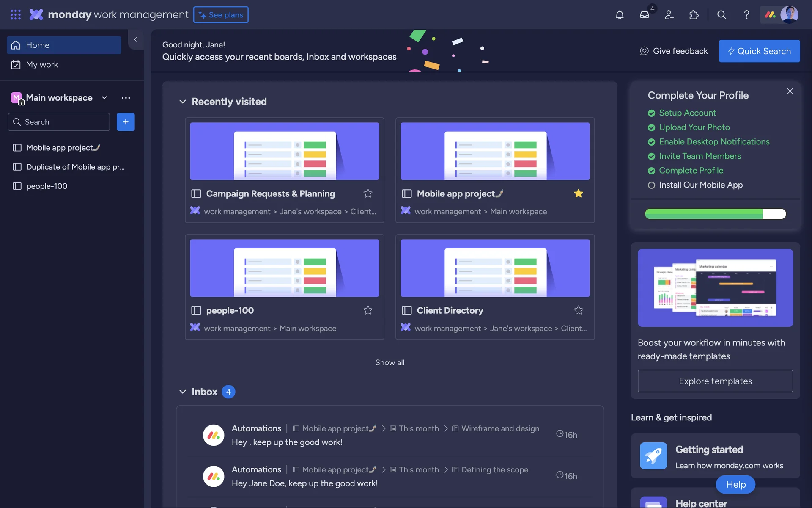The image size is (812, 508).
Task: Favorite the Campaign Requests & Planning board
Action: coord(368,193)
